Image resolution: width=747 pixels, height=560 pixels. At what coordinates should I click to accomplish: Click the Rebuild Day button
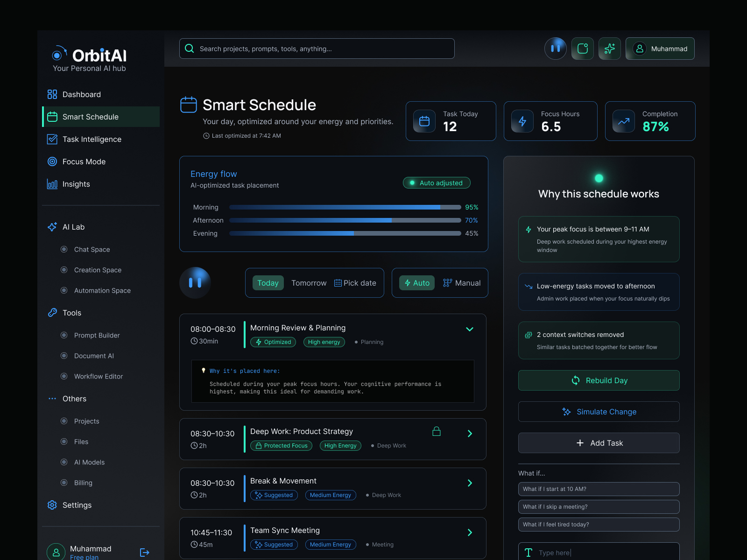(x=599, y=380)
